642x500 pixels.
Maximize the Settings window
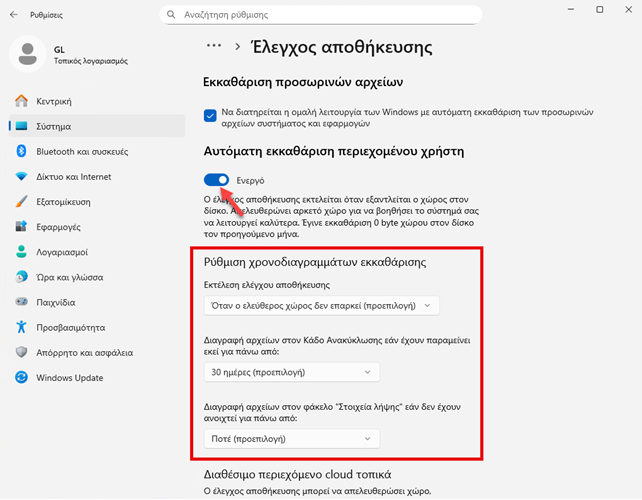[599, 9]
